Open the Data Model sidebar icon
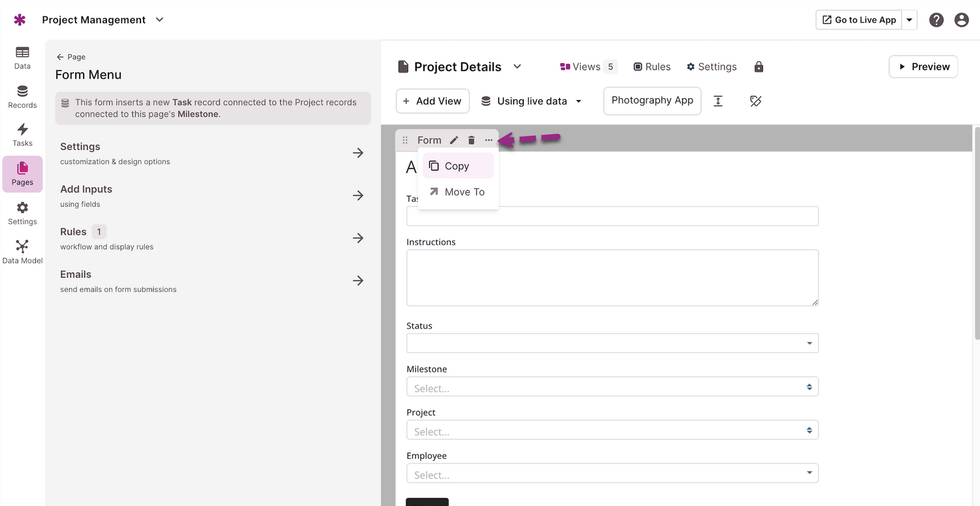 click(22, 251)
